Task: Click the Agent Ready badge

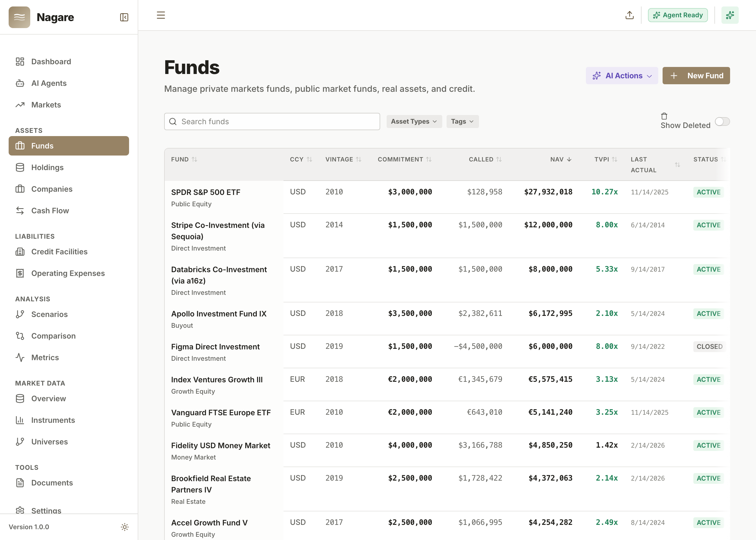Action: (677, 15)
